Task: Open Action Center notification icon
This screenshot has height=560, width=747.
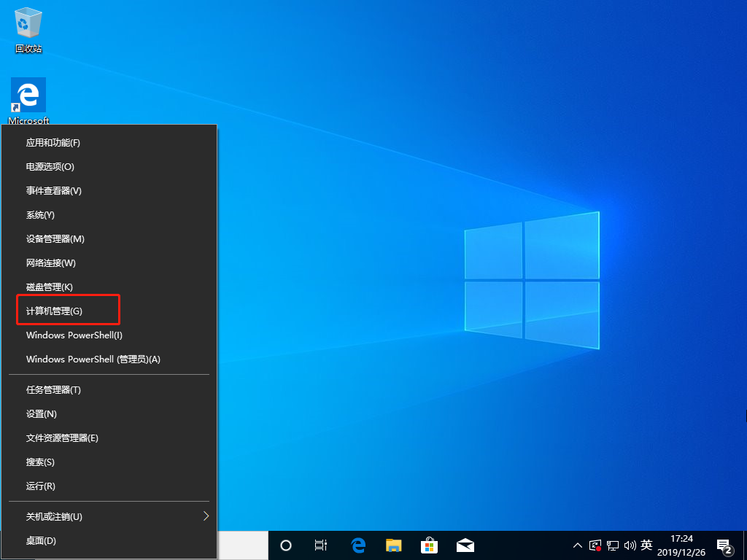Action: [724, 545]
